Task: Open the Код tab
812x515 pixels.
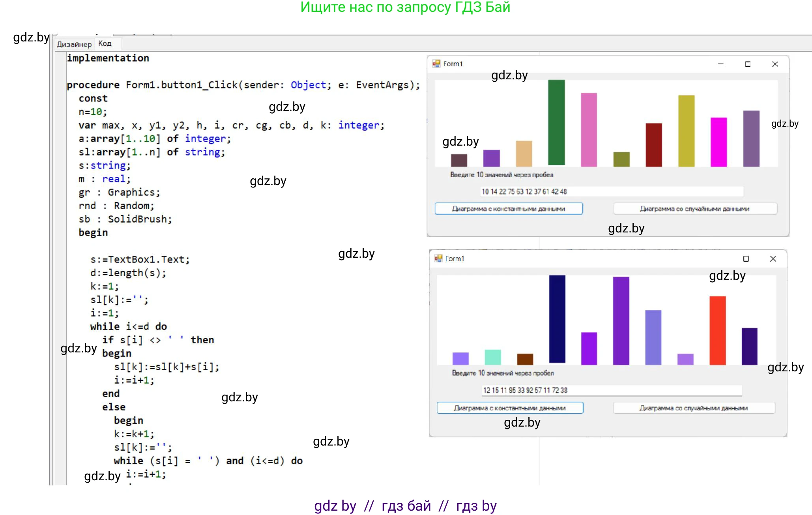Action: (105, 43)
